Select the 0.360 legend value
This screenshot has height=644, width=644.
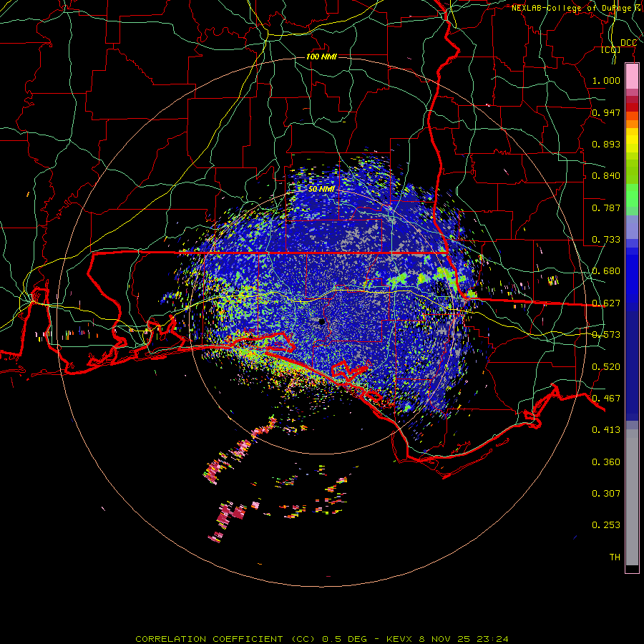click(x=606, y=462)
